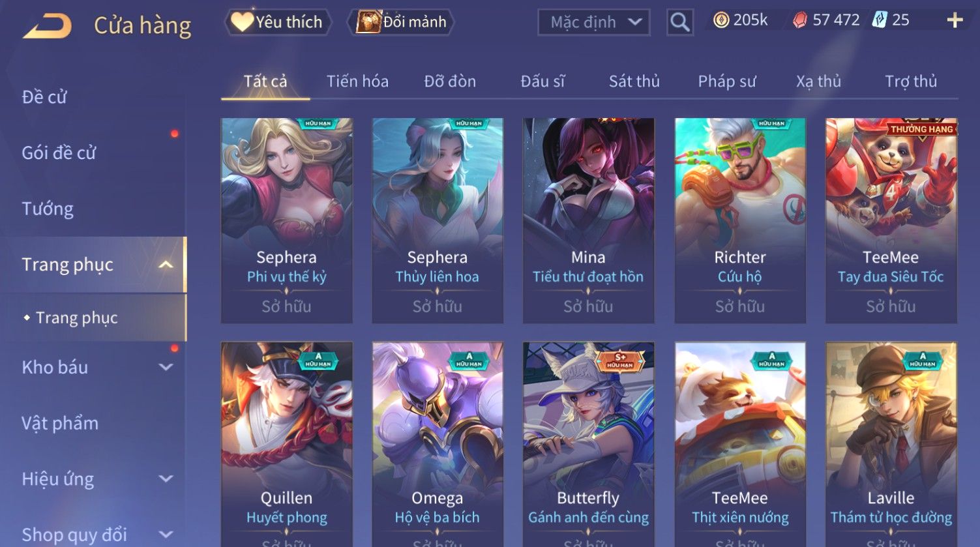This screenshot has height=547, width=980.
Task: Select the Tiến hóa tab
Action: pos(357,81)
